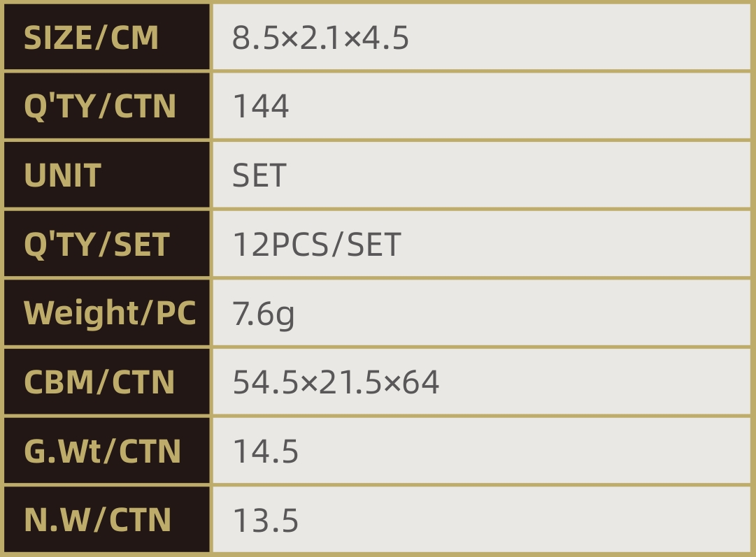Click the UNIT label cell
This screenshot has width=756, height=557.
pyautogui.click(x=63, y=175)
